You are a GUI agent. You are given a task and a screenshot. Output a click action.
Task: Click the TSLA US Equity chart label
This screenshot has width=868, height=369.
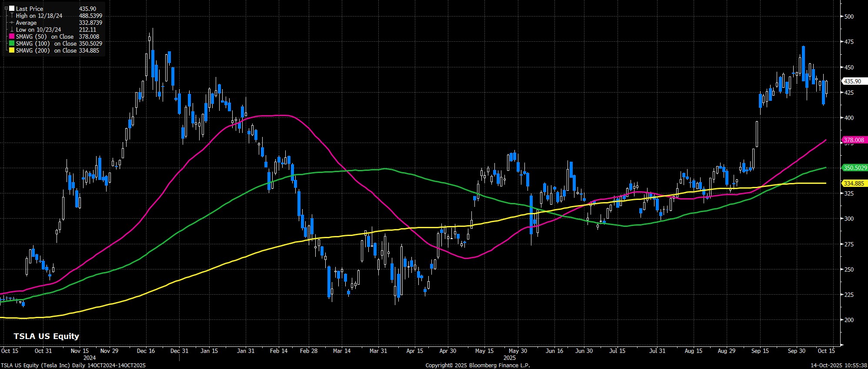click(46, 336)
